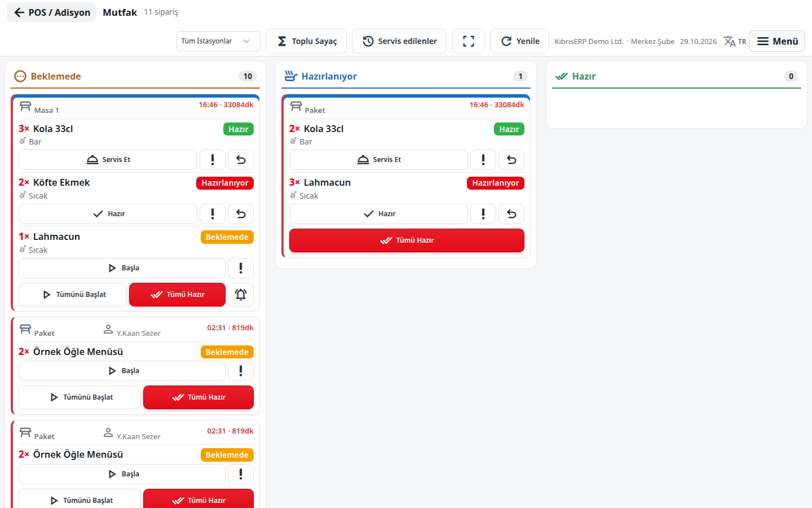Screen dimensions: 812x508
Task: Ring the bell icon on Masa 1 order
Action: tap(241, 295)
